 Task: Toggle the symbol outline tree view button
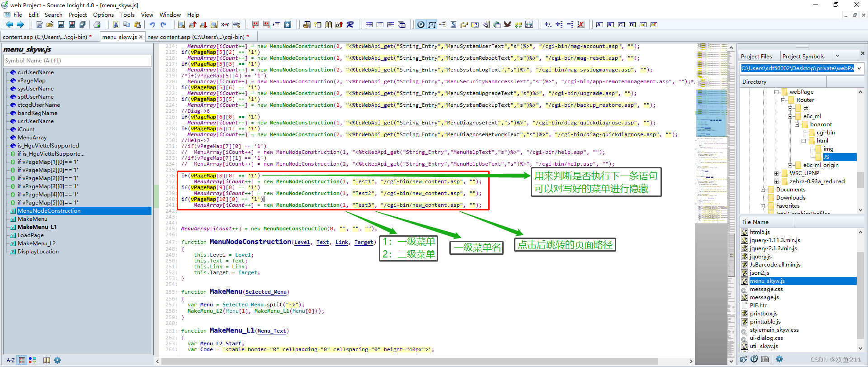[x=21, y=360]
